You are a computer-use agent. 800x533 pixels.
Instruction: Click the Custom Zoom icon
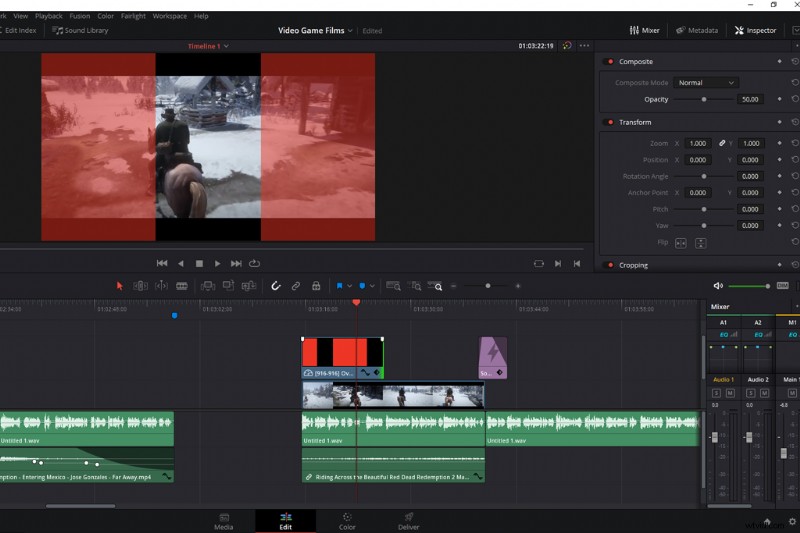point(435,286)
